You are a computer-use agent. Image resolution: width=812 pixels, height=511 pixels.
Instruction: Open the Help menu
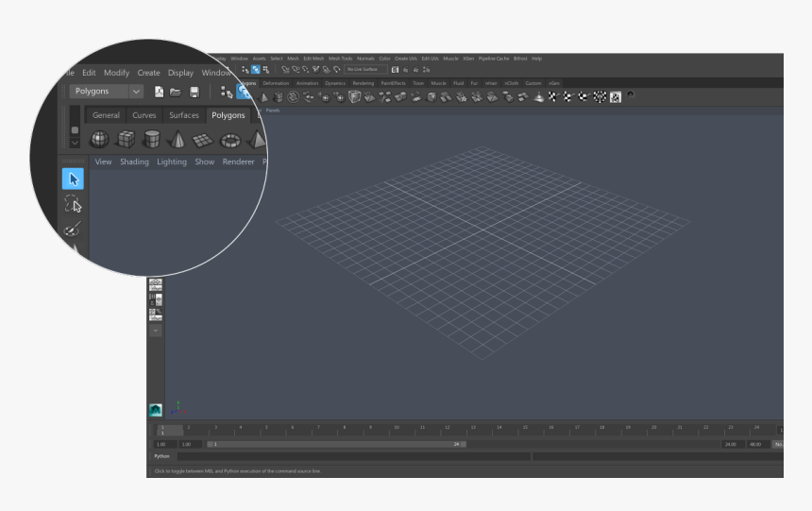coord(536,59)
